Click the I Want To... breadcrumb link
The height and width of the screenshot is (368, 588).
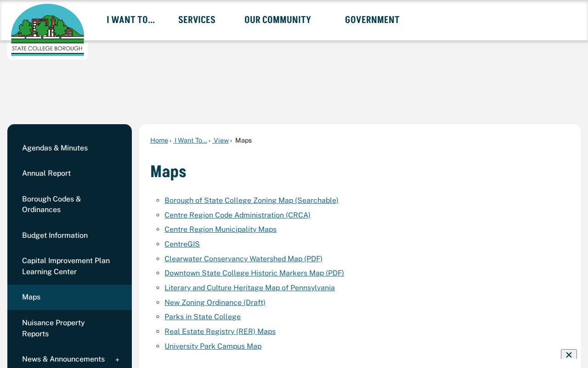coord(191,140)
